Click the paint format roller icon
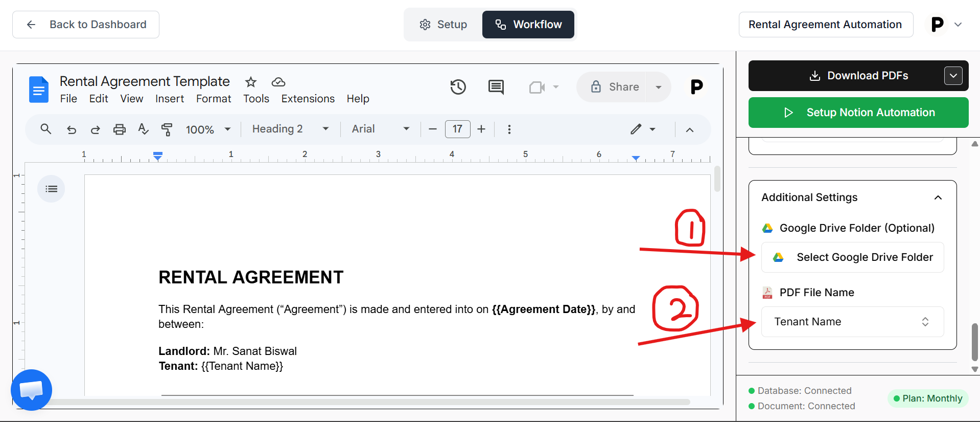This screenshot has height=422, width=980. (167, 129)
